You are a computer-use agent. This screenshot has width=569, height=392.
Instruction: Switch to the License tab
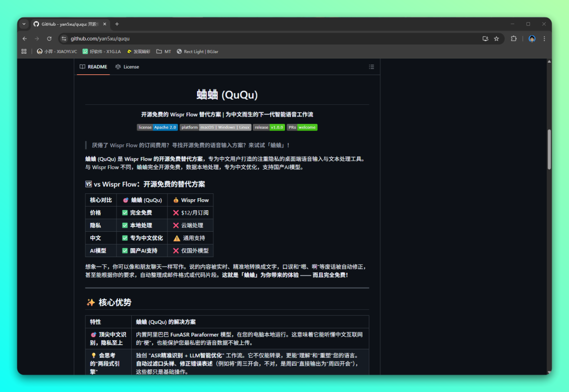tap(127, 67)
